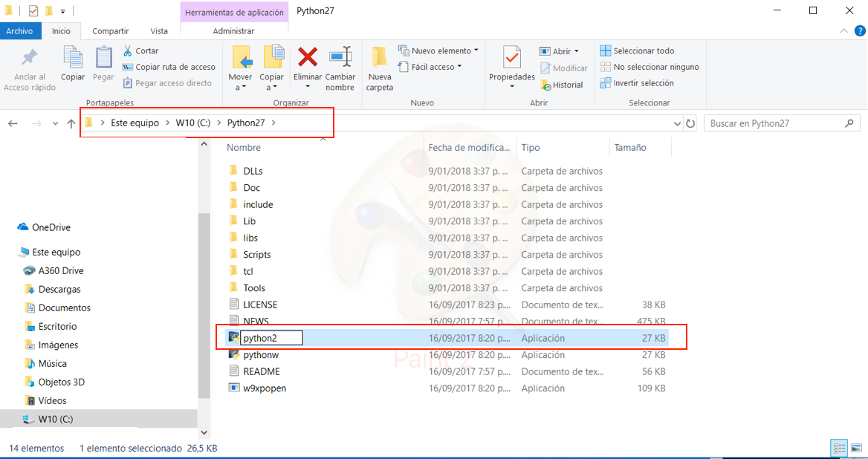868x459 pixels.
Task: Open the recent locations dropdown arrow
Action: (55, 123)
